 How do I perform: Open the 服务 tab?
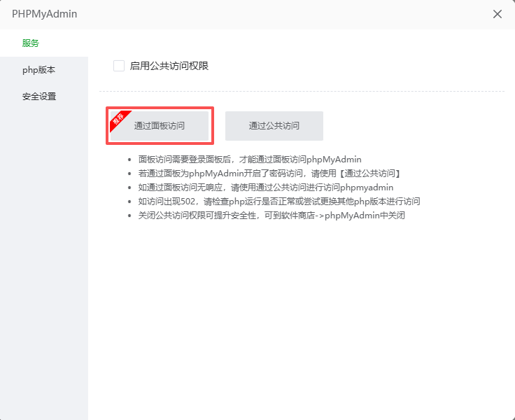click(x=44, y=43)
